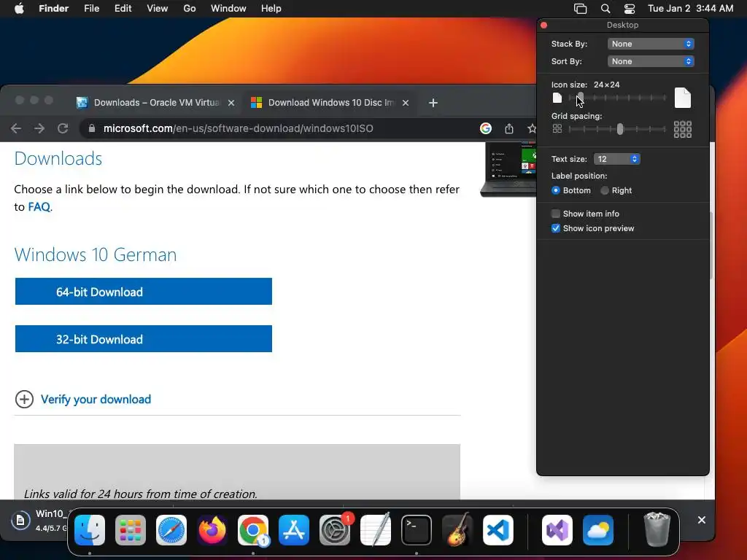Open Finder from the Dock
Screen dimensions: 747x560
pyautogui.click(x=90, y=530)
